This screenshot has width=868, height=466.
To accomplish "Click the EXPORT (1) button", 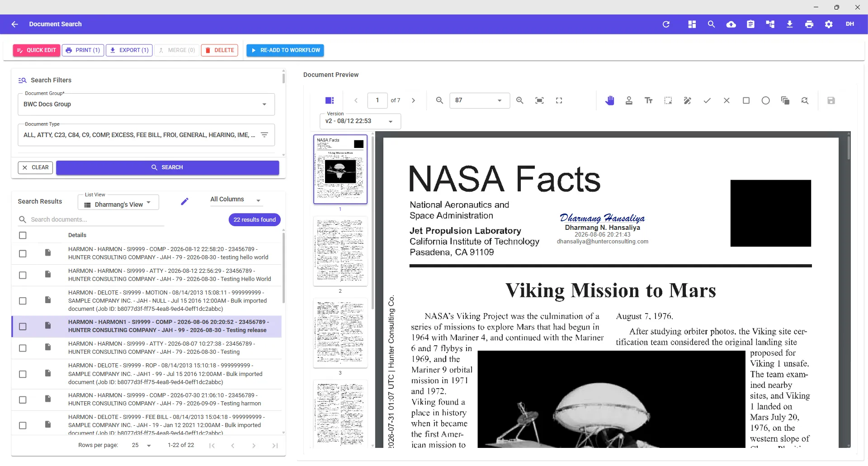I will [129, 50].
